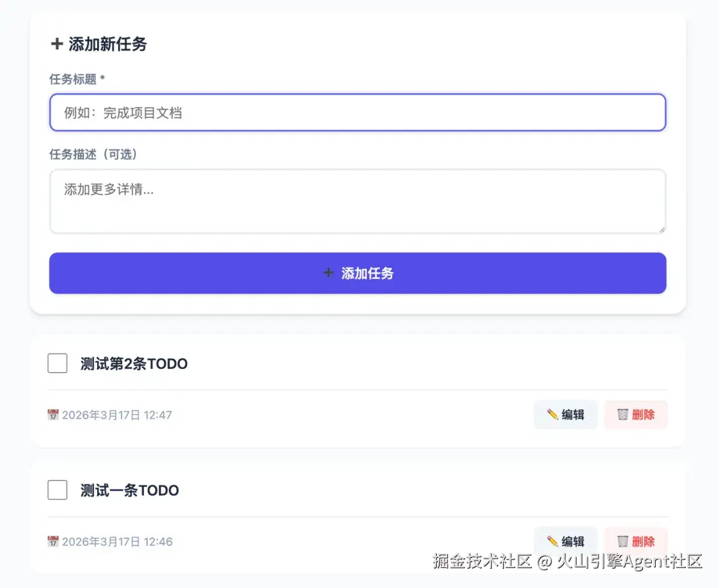Image resolution: width=719 pixels, height=588 pixels.
Task: Click the description textarea resize handle
Action: tap(662, 229)
